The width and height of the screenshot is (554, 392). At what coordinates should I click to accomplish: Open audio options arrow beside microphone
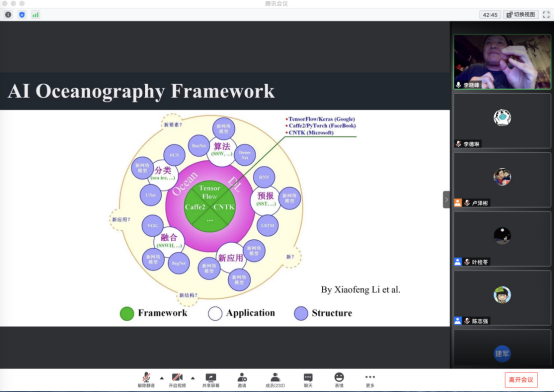pos(162,378)
